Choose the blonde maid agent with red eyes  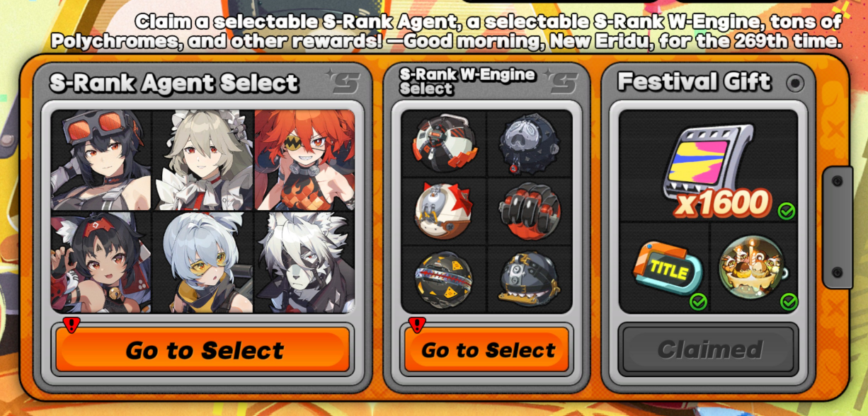tap(202, 160)
